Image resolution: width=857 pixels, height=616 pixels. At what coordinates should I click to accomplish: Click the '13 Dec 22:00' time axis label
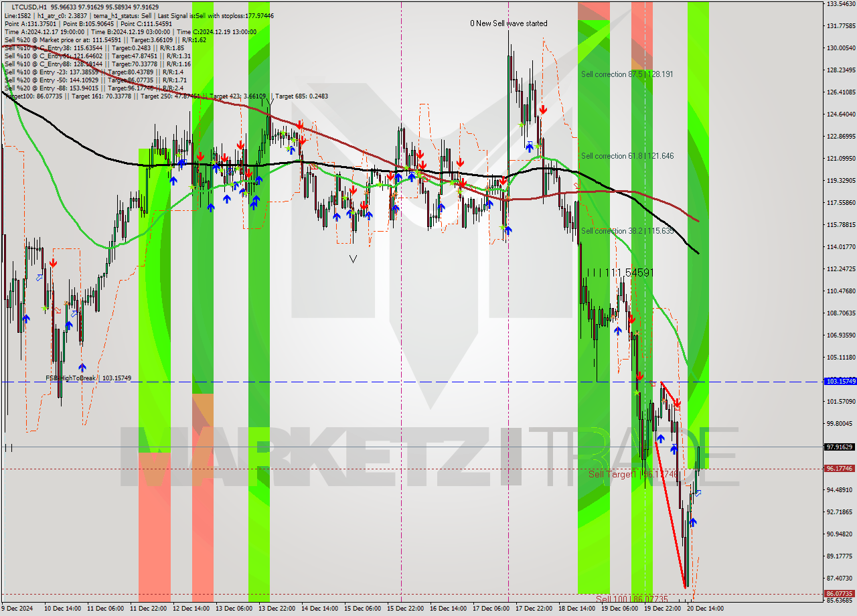pos(279,609)
